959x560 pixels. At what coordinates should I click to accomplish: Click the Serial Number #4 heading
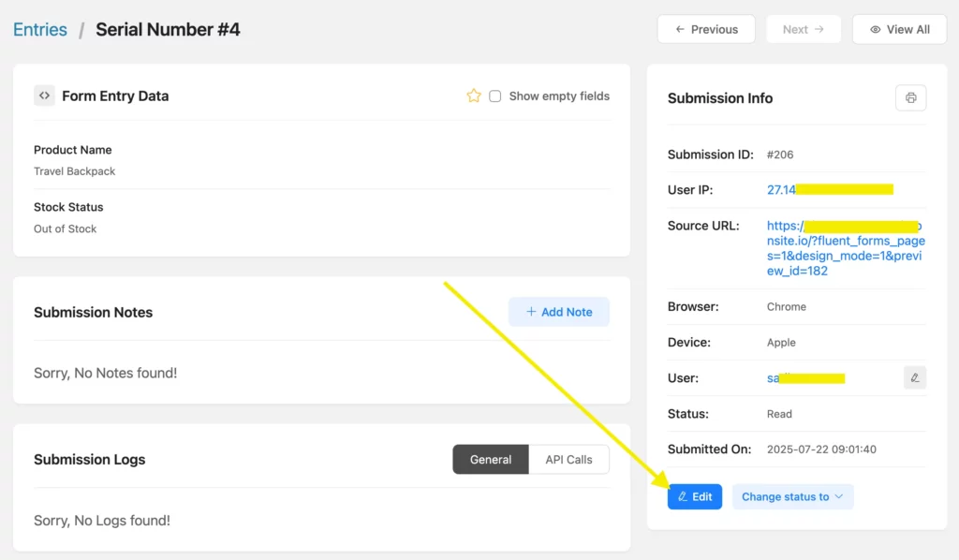click(x=168, y=29)
